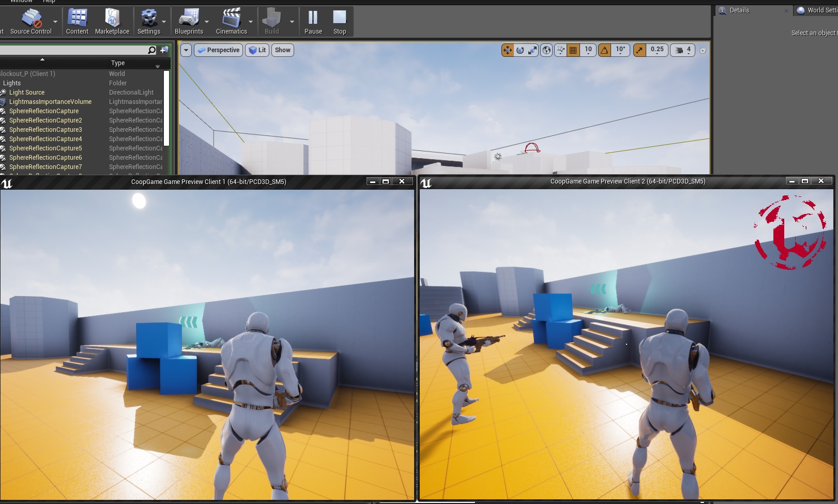Click the DirectionalLight type cell
The height and width of the screenshot is (504, 838).
coord(131,93)
